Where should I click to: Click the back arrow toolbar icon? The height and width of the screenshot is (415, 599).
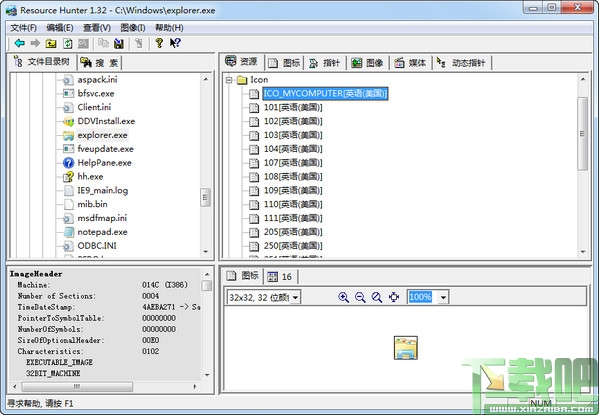click(x=19, y=43)
